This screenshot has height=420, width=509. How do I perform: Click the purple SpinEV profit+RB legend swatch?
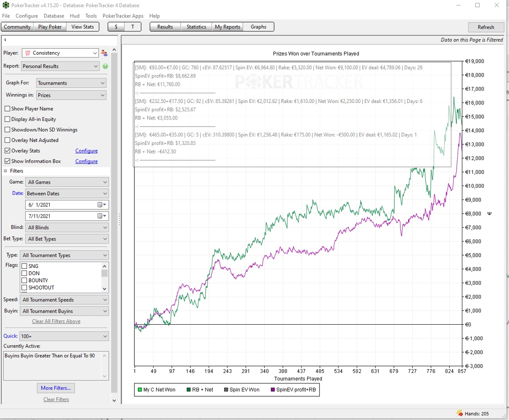272,390
